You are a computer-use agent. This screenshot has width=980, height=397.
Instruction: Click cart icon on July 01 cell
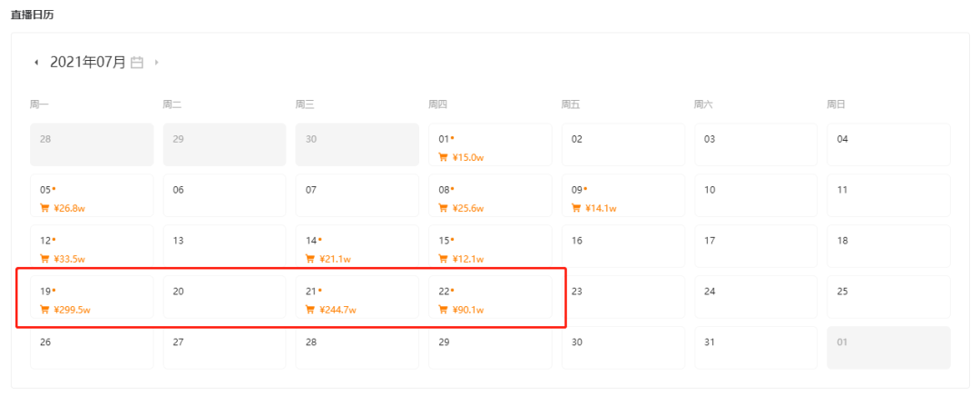coord(443,157)
